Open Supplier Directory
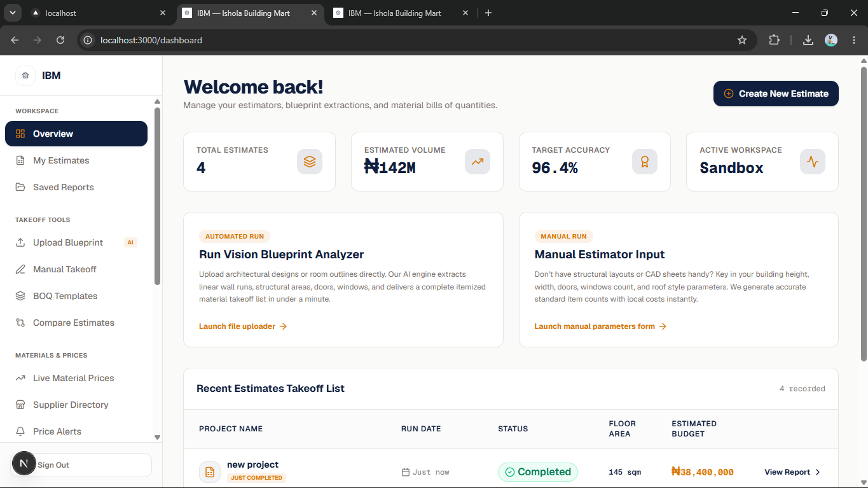This screenshot has width=868, height=488. [x=76, y=405]
